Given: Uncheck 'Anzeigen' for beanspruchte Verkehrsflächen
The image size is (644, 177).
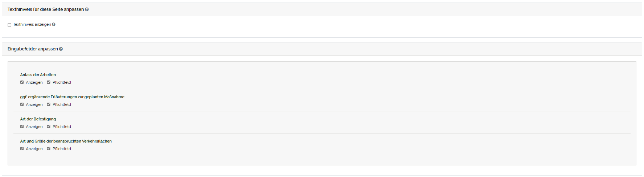Looking at the screenshot, I should coord(22,149).
